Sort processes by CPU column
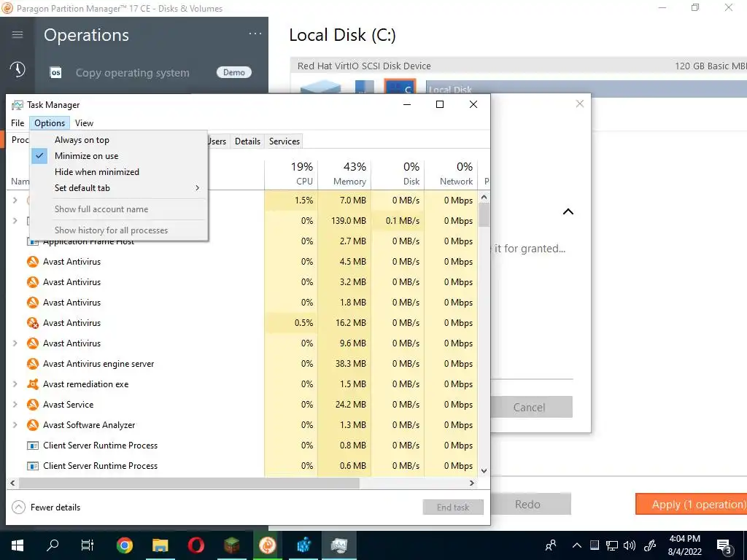The width and height of the screenshot is (747, 560). 291,174
